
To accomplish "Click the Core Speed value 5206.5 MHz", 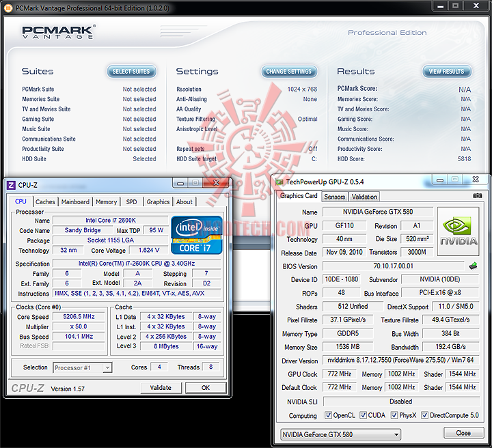I will tap(79, 317).
